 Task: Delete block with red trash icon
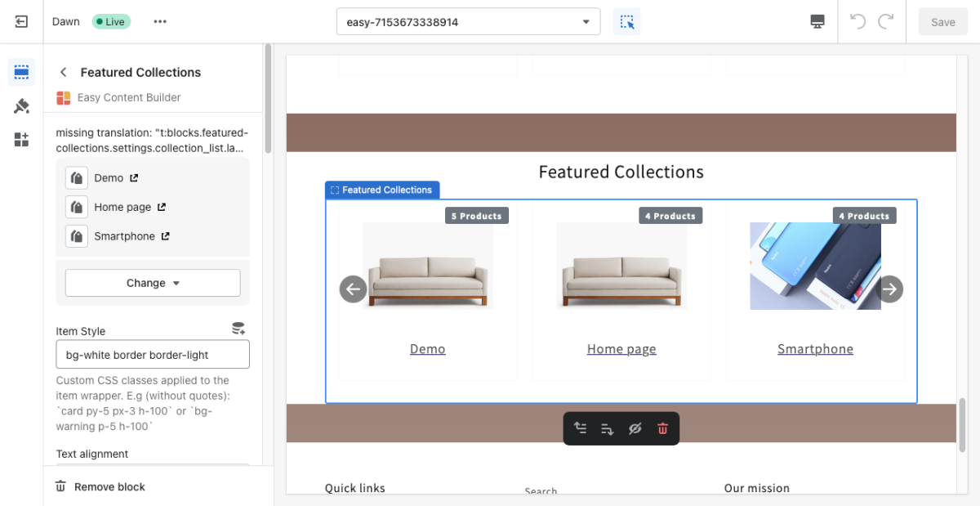(662, 428)
